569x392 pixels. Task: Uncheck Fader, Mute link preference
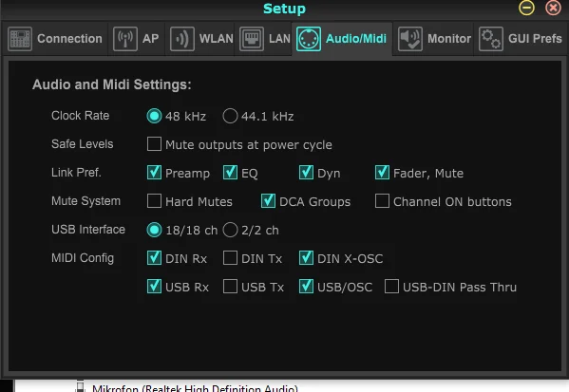pyautogui.click(x=382, y=172)
